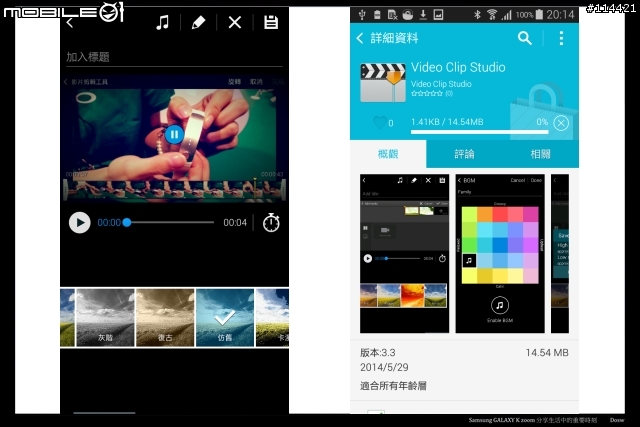Tap the pencil edit icon
Viewport: 640px width, 427px height.
(x=198, y=22)
